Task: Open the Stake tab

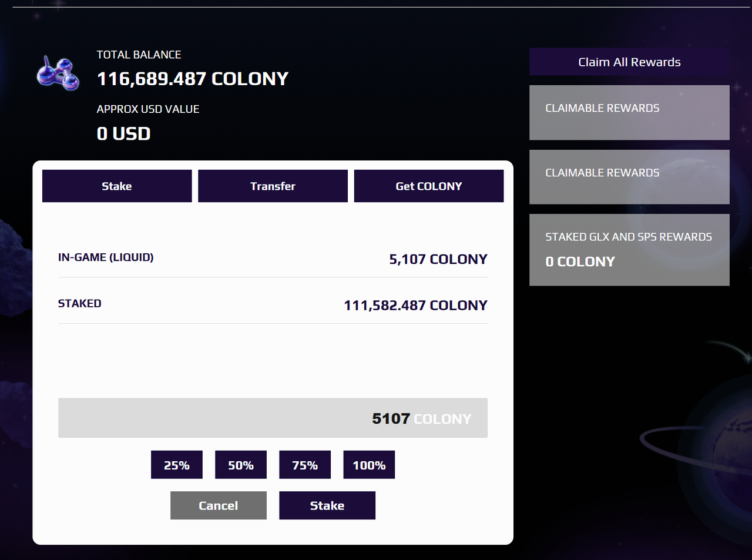Action: (117, 186)
